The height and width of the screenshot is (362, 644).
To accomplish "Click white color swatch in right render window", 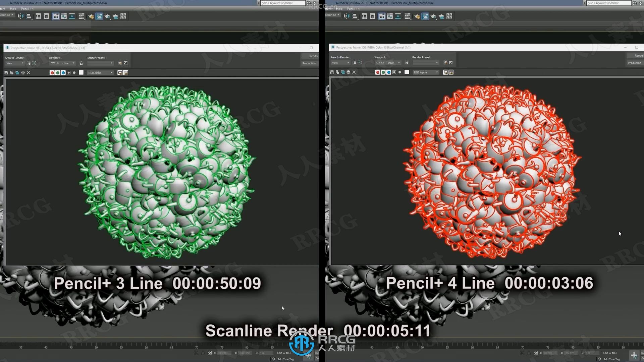I will coord(407,72).
